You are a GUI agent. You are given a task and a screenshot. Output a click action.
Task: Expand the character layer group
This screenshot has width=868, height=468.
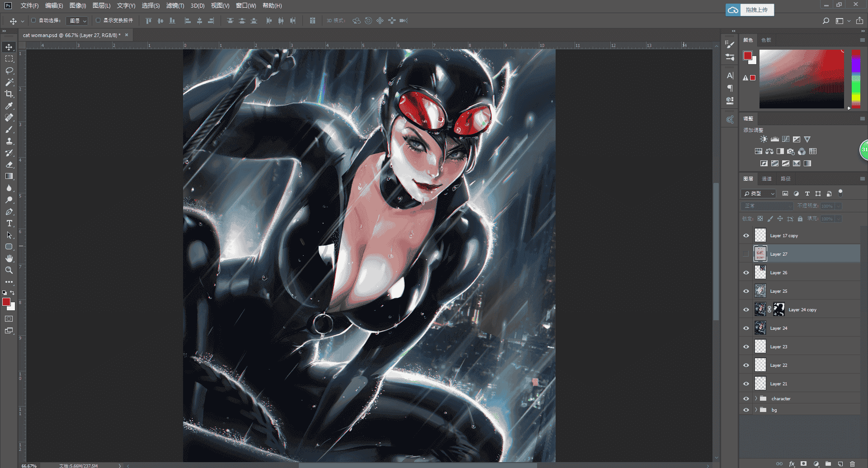[x=756, y=398]
